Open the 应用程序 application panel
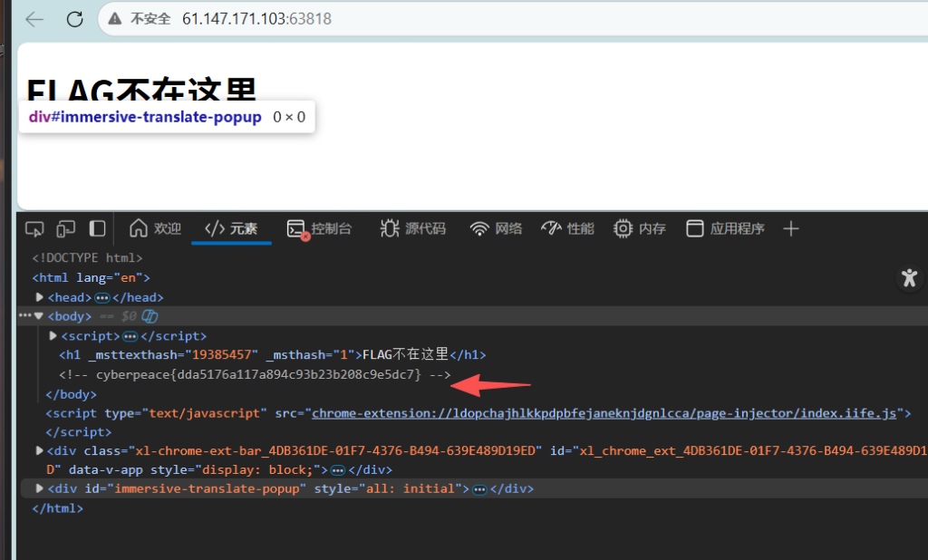Viewport: 928px width, 560px height. pos(725,228)
